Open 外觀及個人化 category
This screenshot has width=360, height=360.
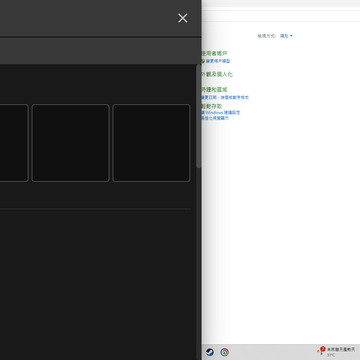[217, 74]
